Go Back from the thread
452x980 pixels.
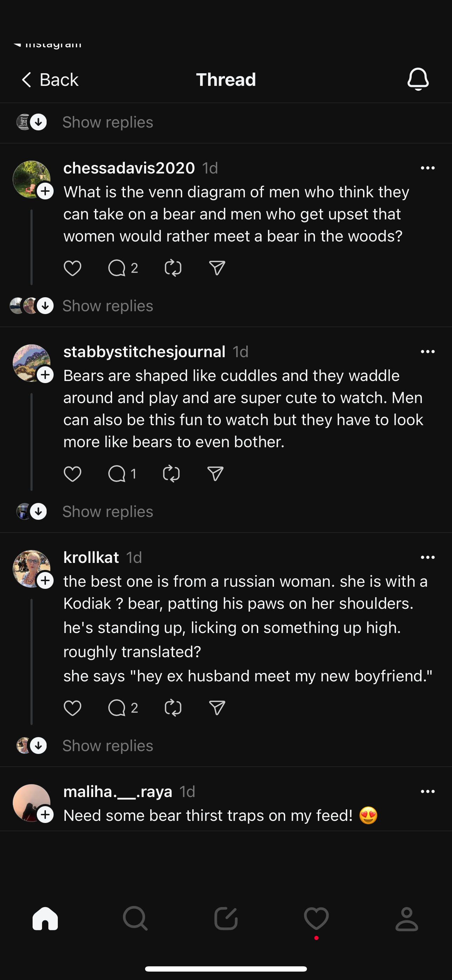pos(50,80)
